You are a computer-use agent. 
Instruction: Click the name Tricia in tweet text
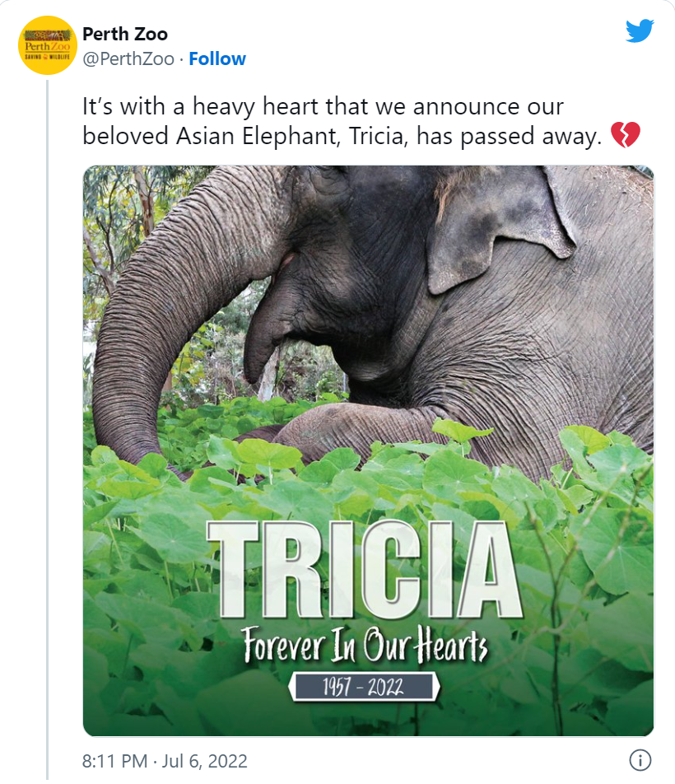tap(378, 136)
